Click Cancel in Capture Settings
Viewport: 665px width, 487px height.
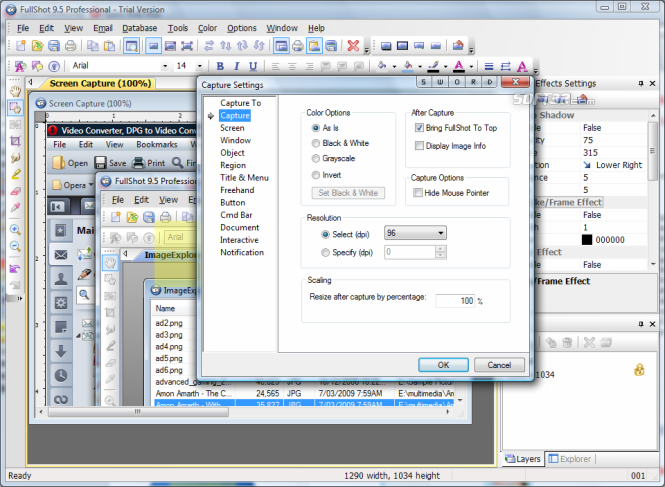coord(499,365)
